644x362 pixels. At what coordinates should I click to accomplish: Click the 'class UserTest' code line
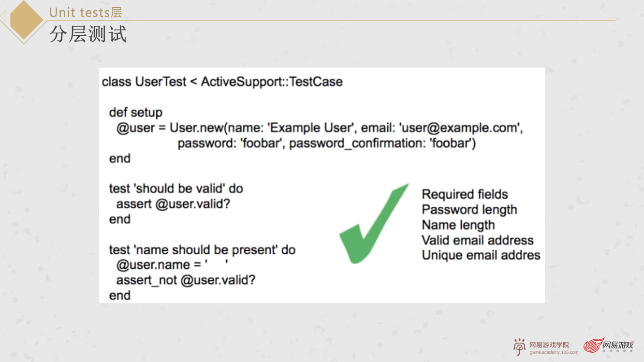[222, 82]
